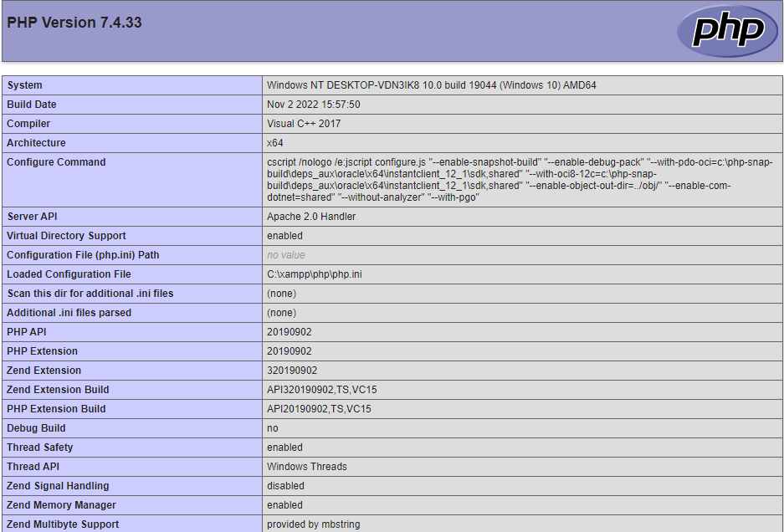Click the 'provided by mbstring' value
The height and width of the screenshot is (532, 784).
[313, 524]
